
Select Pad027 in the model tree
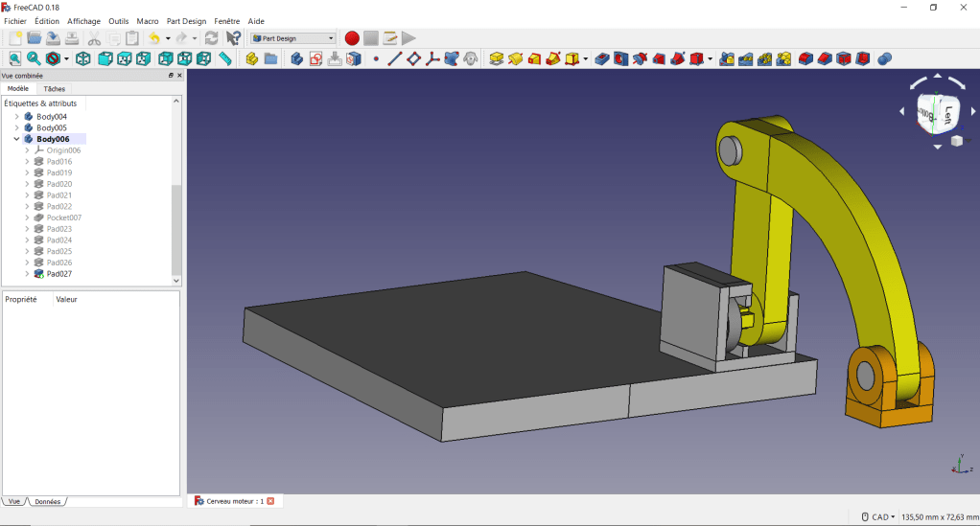tap(58, 274)
